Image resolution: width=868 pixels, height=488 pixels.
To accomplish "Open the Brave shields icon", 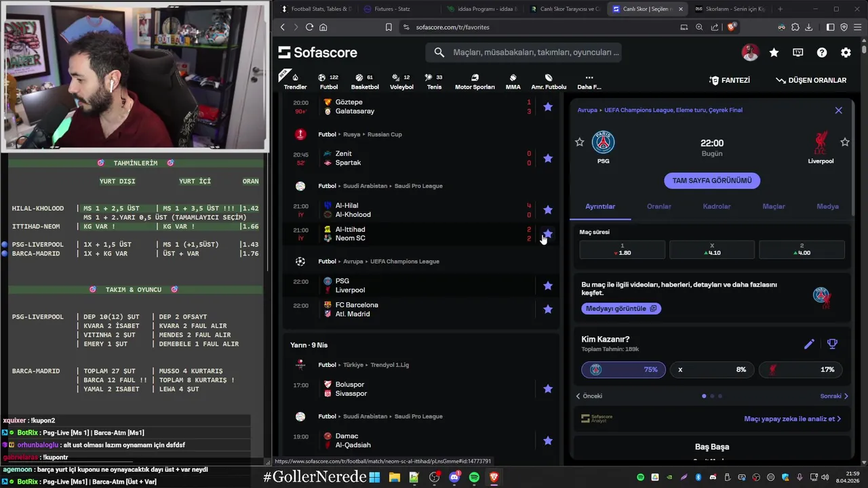I will coord(732,27).
